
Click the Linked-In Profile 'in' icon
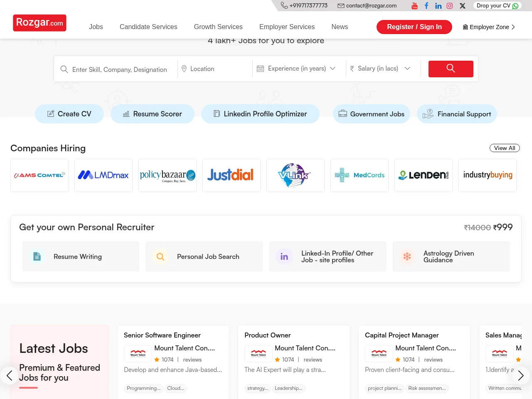[x=284, y=256]
